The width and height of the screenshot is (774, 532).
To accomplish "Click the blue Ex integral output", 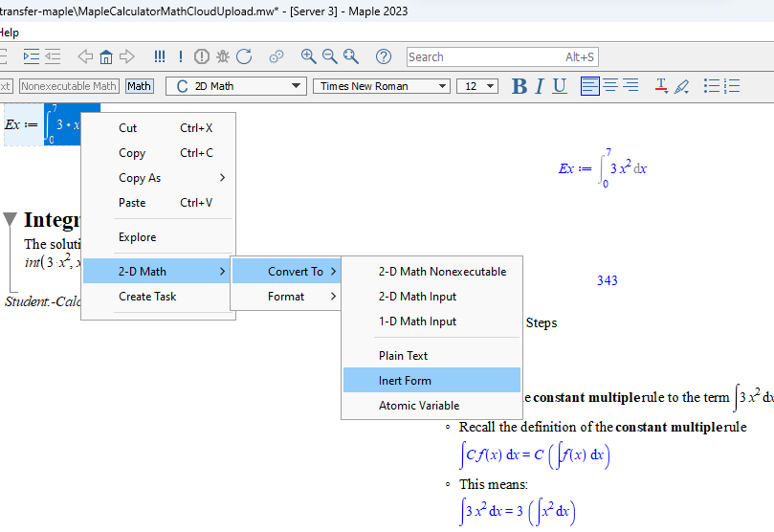I will [x=602, y=168].
